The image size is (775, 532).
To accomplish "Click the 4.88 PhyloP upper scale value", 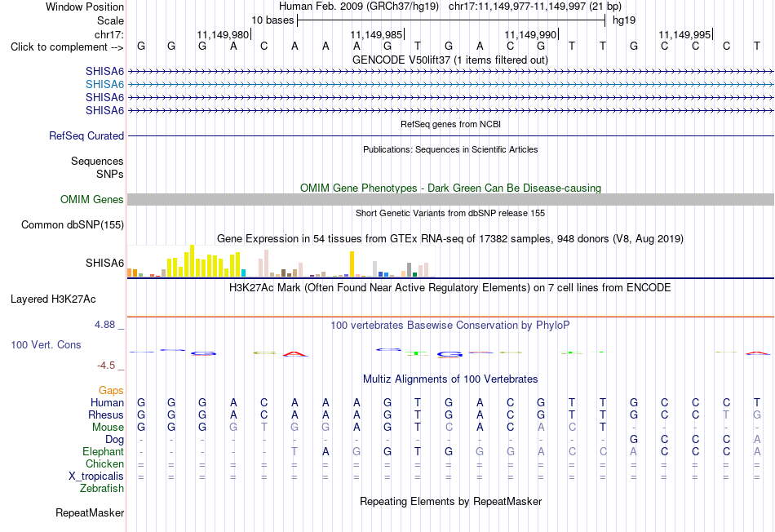I will click(x=104, y=325).
